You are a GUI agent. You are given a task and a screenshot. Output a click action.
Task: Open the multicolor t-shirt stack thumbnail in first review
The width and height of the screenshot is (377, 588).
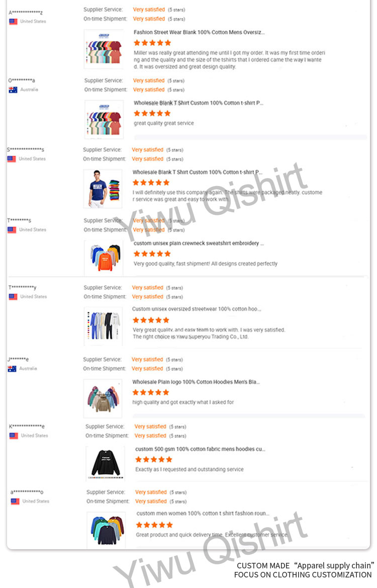pos(104,49)
